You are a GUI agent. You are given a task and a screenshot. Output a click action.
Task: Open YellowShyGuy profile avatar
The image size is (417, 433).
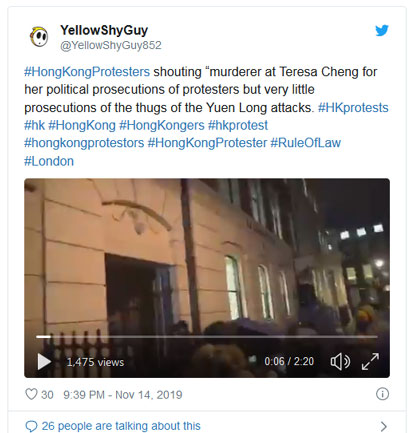39,37
